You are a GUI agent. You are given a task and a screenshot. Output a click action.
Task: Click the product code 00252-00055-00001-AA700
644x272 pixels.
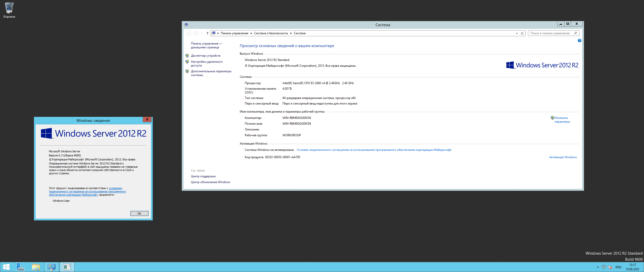pyautogui.click(x=283, y=157)
